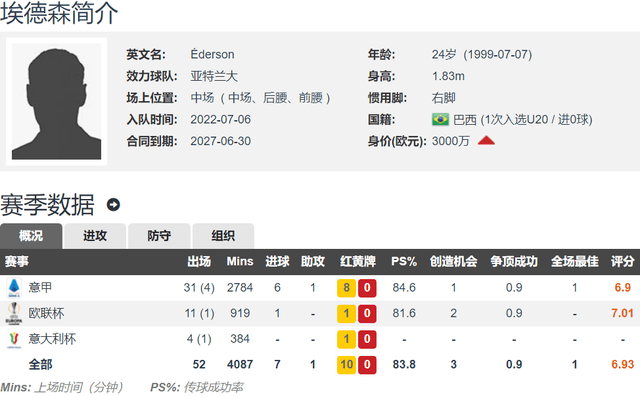Click the Mins legend note
The width and height of the screenshot is (640, 396).
(x=62, y=387)
